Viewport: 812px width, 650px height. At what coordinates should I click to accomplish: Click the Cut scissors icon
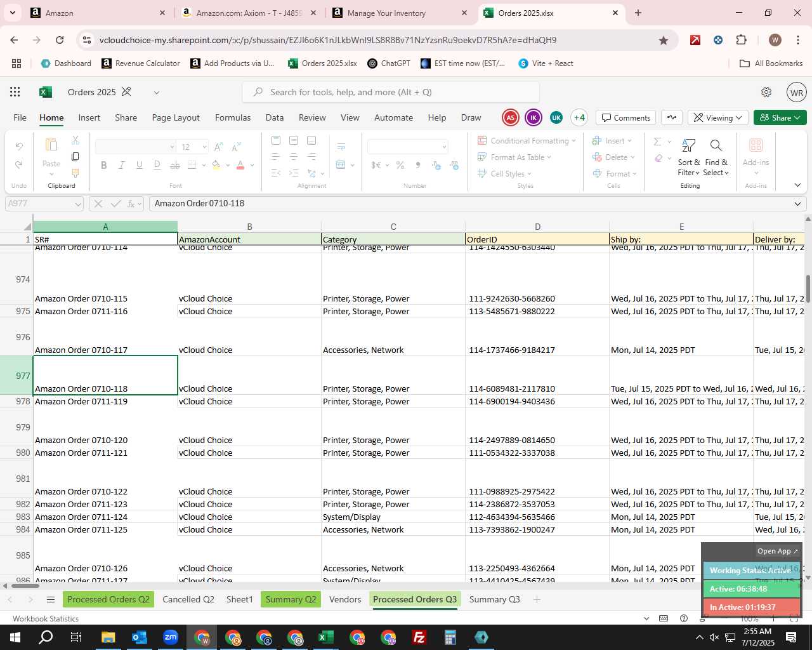[75, 140]
